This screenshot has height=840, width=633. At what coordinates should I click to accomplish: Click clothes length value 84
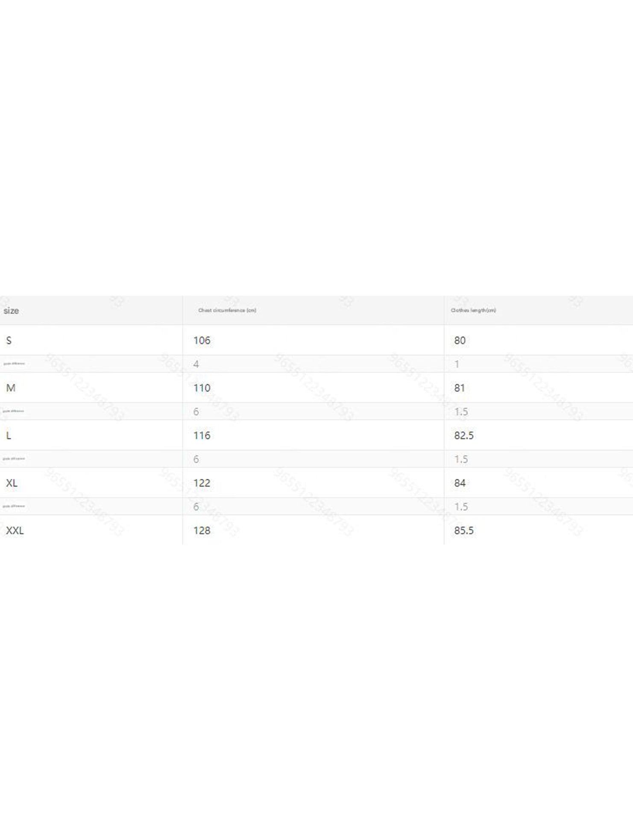click(460, 483)
